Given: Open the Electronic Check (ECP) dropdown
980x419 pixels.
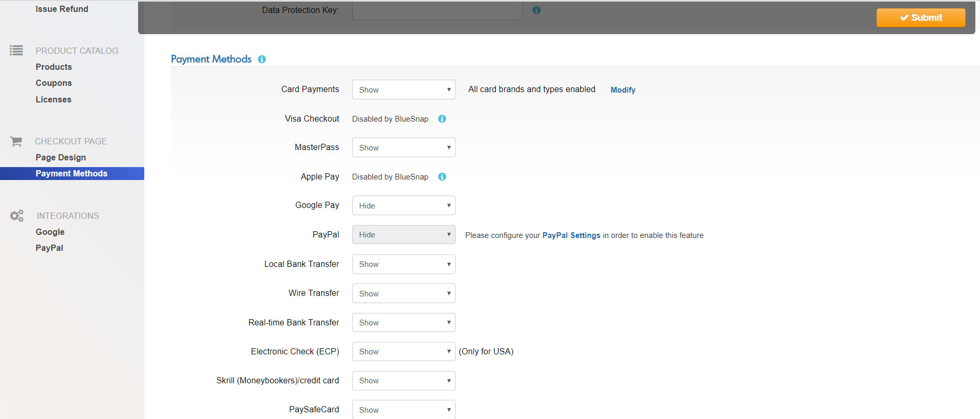Looking at the screenshot, I should (404, 352).
